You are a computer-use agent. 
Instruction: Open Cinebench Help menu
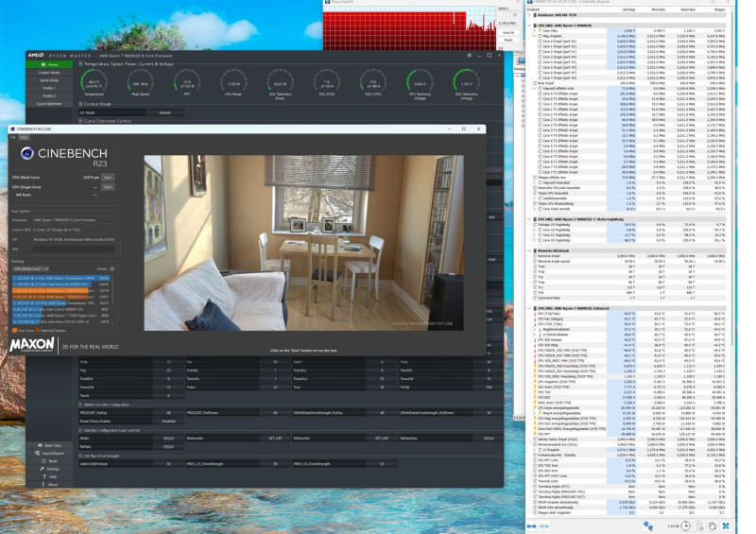[x=24, y=137]
